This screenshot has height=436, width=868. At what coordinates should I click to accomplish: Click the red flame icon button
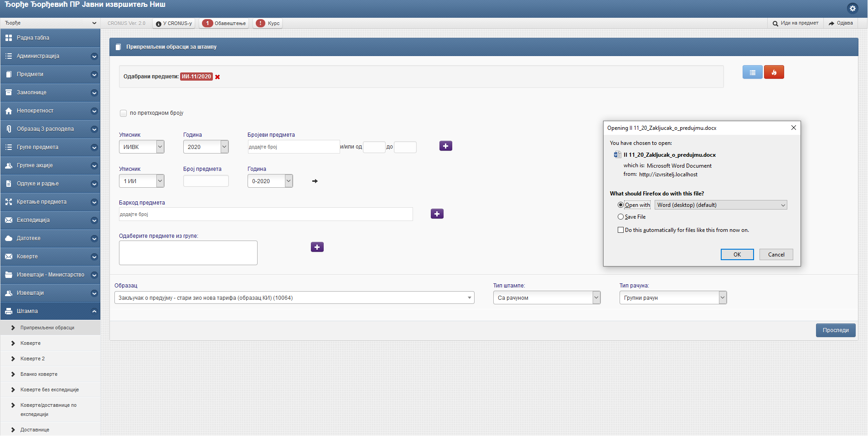pos(774,72)
